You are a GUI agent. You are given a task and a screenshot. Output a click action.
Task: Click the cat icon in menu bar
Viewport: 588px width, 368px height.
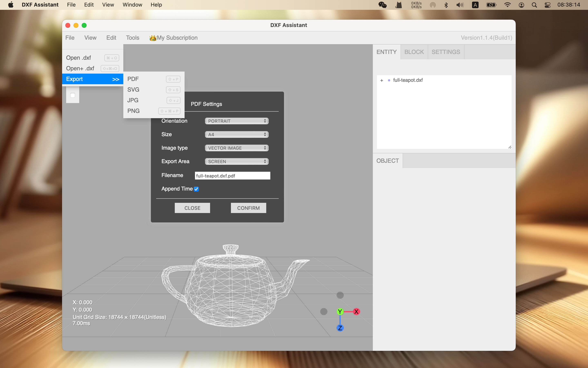coord(399,5)
